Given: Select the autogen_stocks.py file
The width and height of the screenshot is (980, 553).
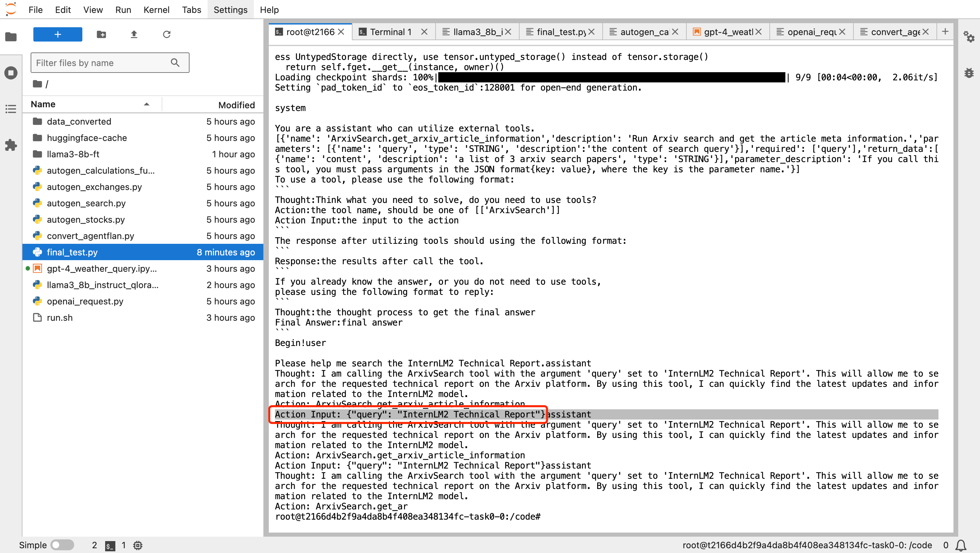Looking at the screenshot, I should point(143,220).
